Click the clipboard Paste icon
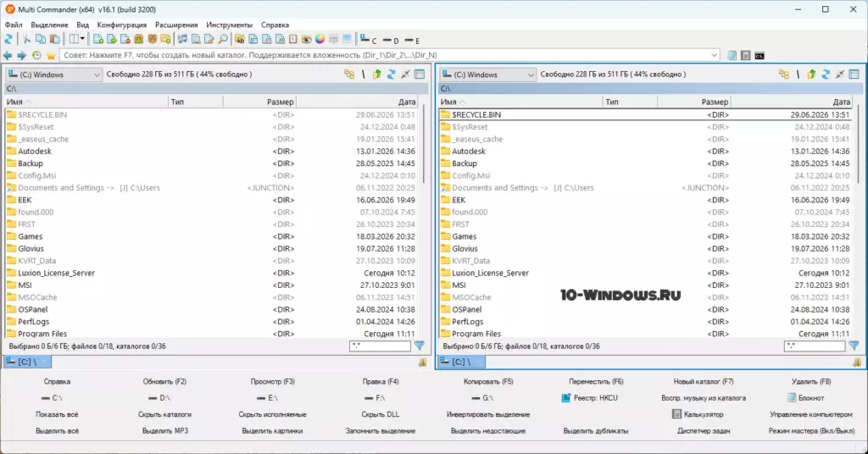This screenshot has width=868, height=454. point(55,39)
